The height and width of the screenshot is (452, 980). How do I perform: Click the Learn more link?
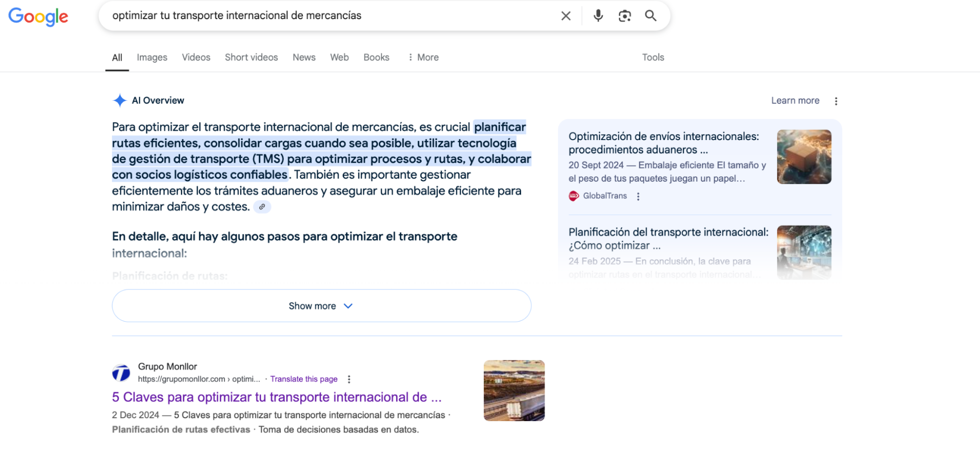(795, 100)
